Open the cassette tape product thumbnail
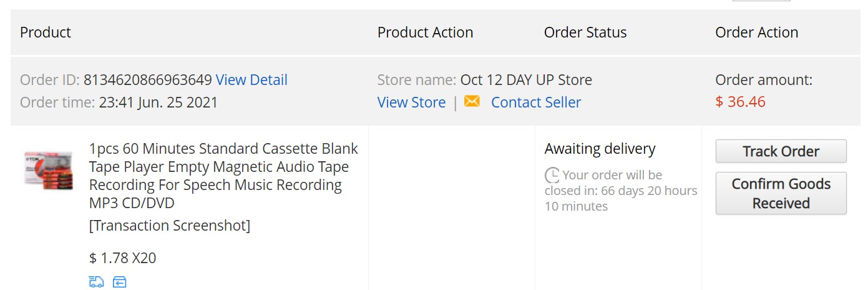 point(49,169)
